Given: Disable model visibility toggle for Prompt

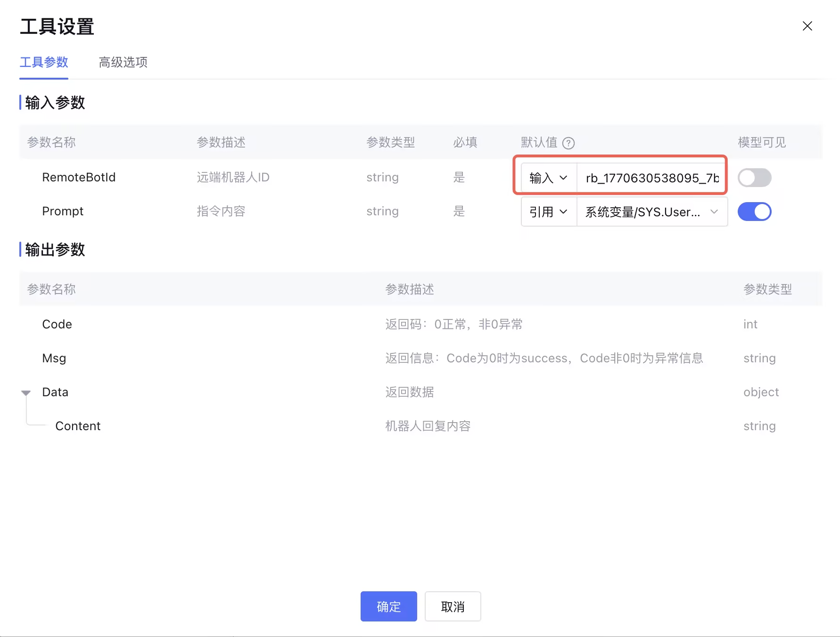Looking at the screenshot, I should 754,212.
